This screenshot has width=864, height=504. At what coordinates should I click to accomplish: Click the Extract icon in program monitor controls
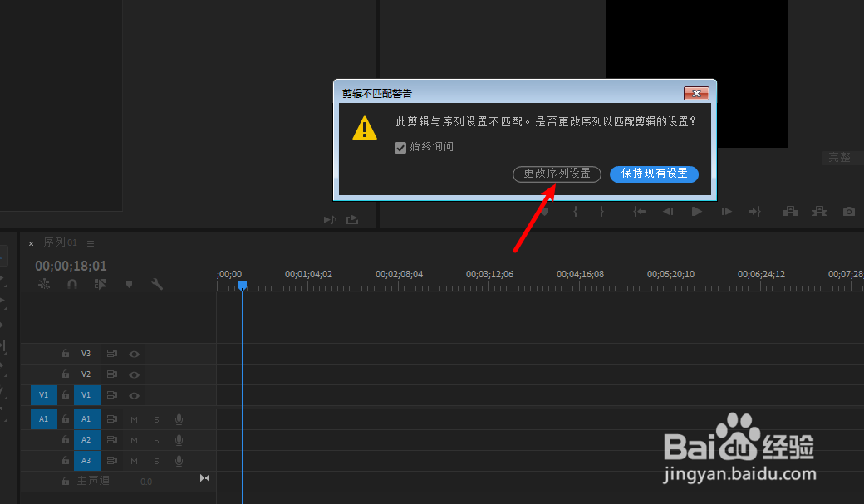[x=819, y=211]
